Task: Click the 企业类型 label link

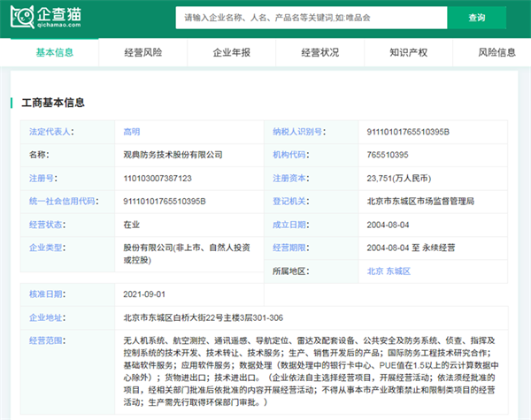Action: [x=45, y=248]
